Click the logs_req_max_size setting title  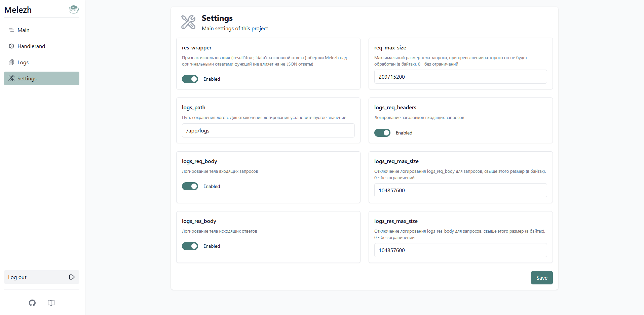[396, 161]
